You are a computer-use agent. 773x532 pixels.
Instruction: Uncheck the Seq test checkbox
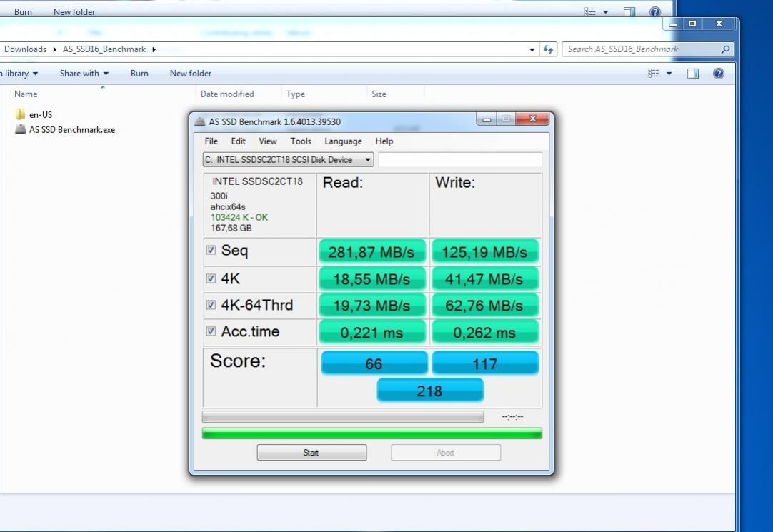tap(211, 250)
